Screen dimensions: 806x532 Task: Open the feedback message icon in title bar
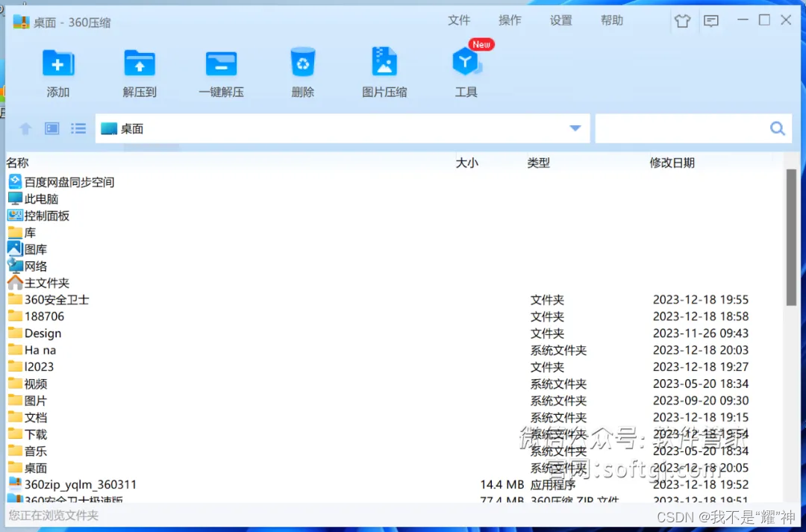tap(711, 21)
